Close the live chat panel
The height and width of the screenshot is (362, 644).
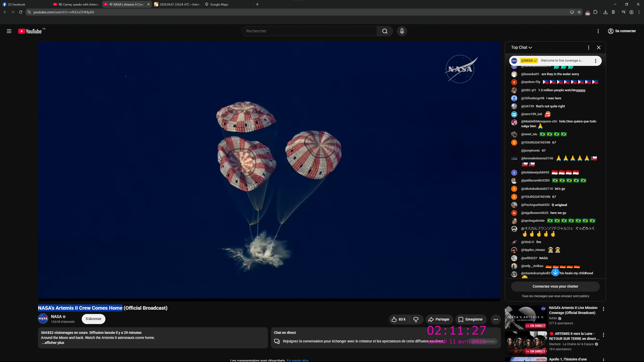[x=599, y=48]
